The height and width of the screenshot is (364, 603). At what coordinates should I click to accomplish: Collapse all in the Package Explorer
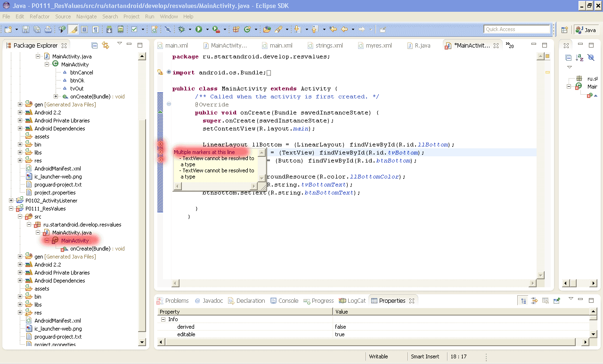tap(95, 45)
